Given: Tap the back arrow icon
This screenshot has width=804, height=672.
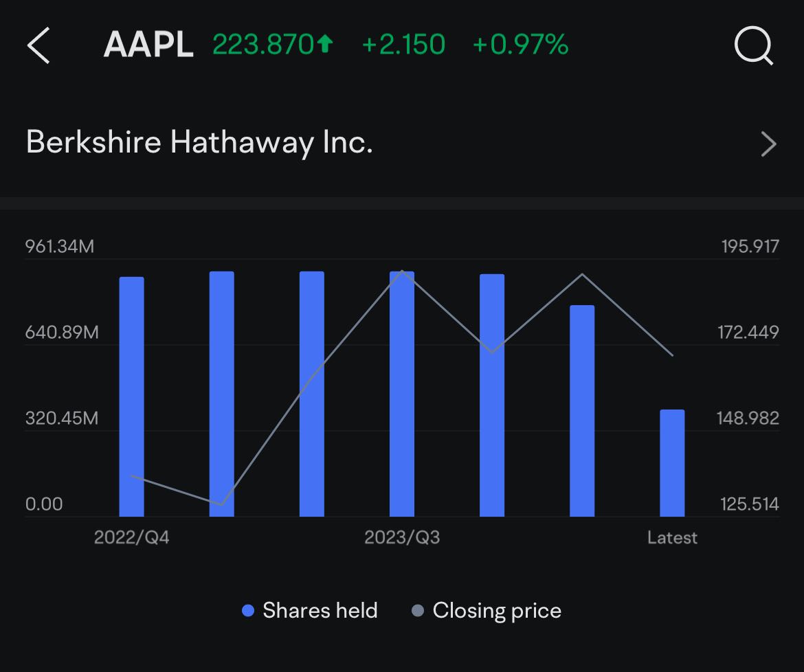Looking at the screenshot, I should tap(38, 45).
